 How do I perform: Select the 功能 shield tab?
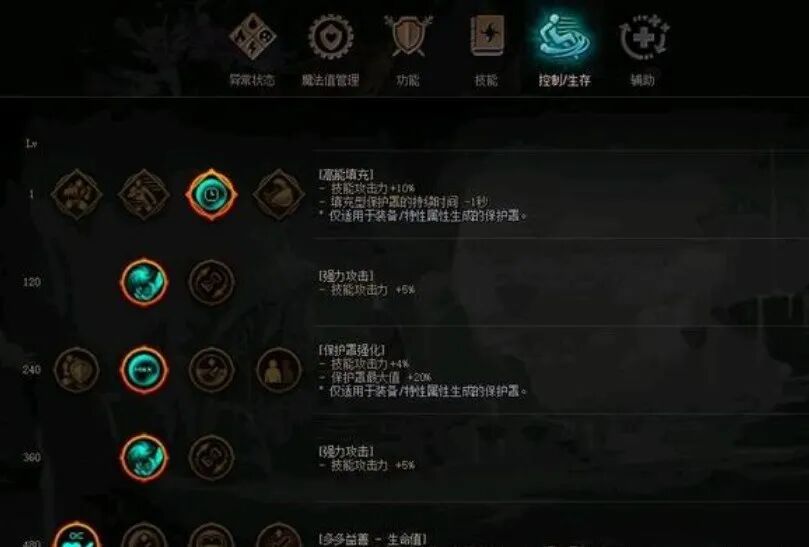408,51
